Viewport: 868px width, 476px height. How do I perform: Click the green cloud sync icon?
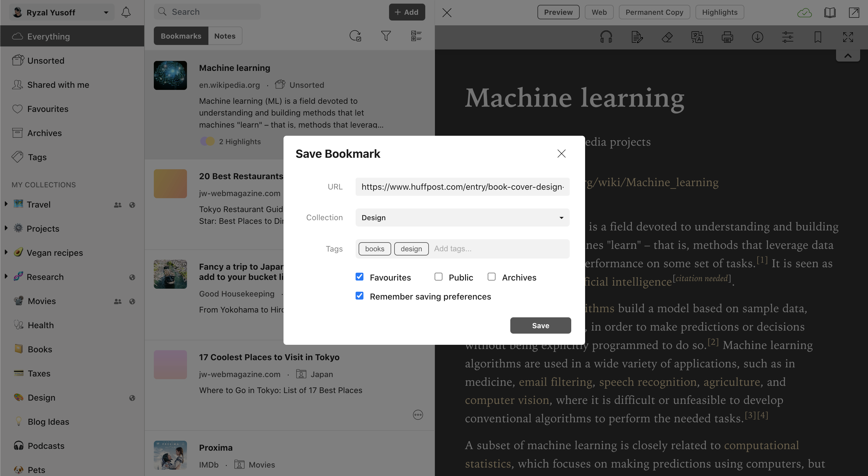click(804, 13)
